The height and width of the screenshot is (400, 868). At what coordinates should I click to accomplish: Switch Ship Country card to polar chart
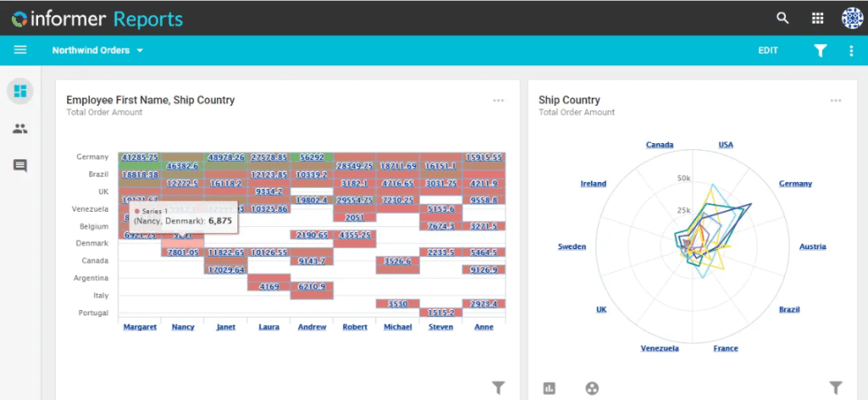[592, 388]
